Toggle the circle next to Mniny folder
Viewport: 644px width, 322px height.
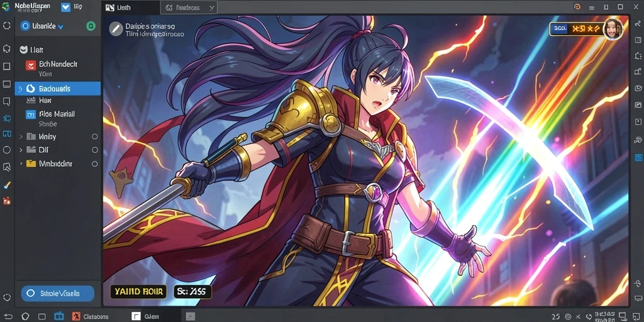tap(94, 136)
